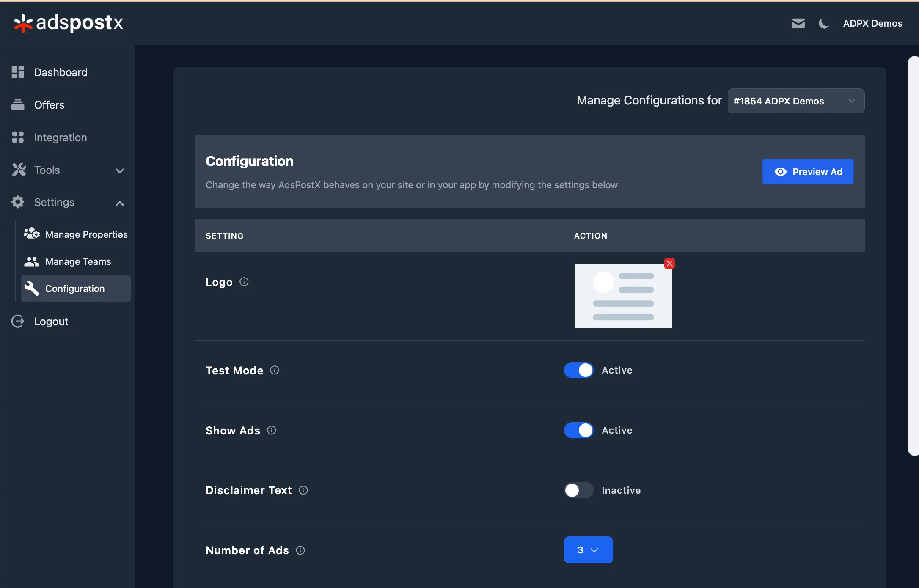Disable the Test Mode toggle

point(578,370)
